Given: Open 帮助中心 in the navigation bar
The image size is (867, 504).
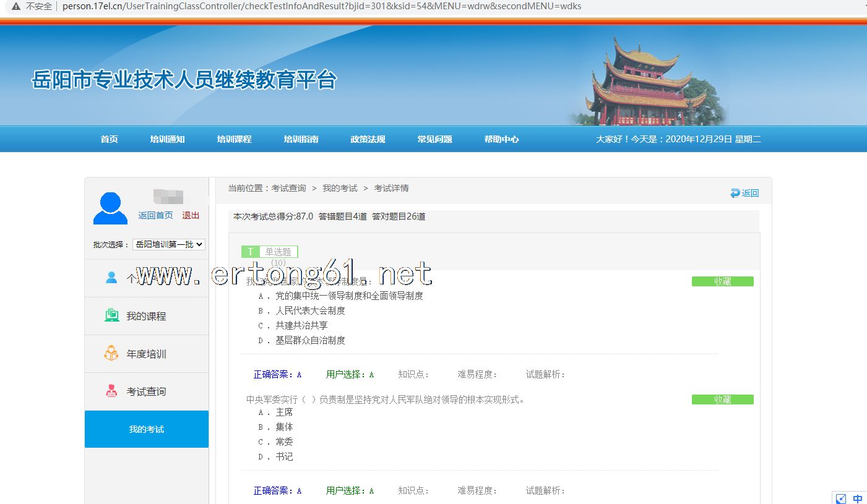Looking at the screenshot, I should tap(501, 139).
